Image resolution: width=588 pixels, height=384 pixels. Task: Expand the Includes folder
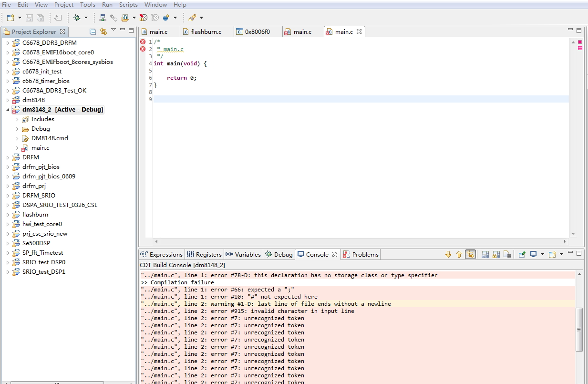tap(17, 119)
